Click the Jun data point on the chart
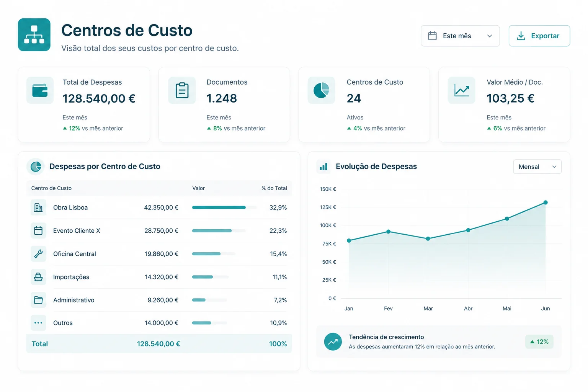This screenshot has width=588, height=392. click(546, 203)
